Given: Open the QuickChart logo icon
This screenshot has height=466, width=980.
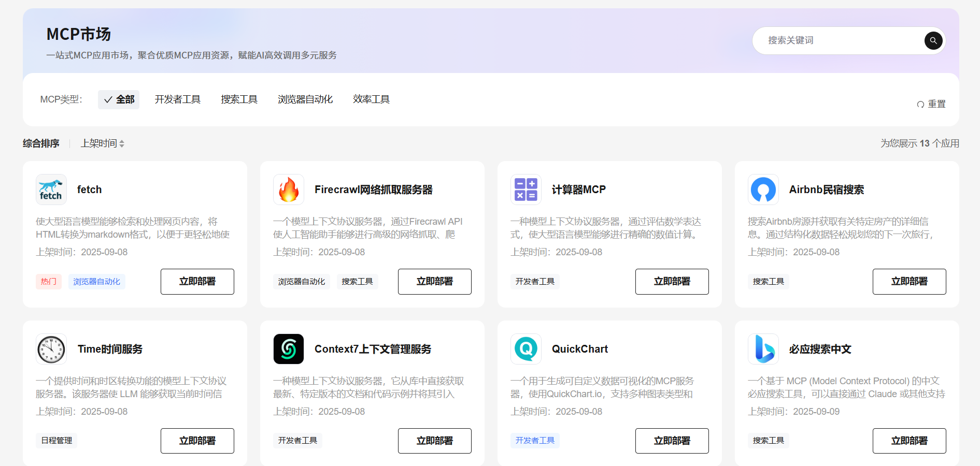Looking at the screenshot, I should click(525, 349).
